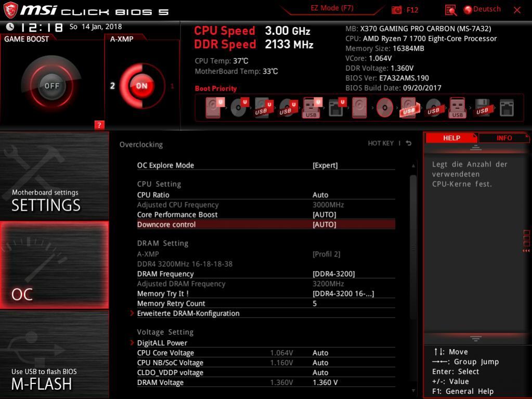Open Downcore control [AUTO] options
The image size is (532, 399).
pos(266,224)
